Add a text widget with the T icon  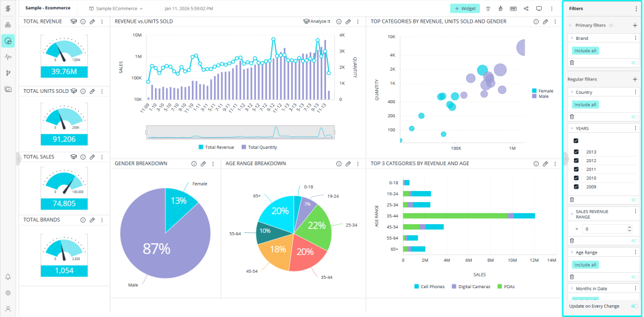tap(488, 9)
